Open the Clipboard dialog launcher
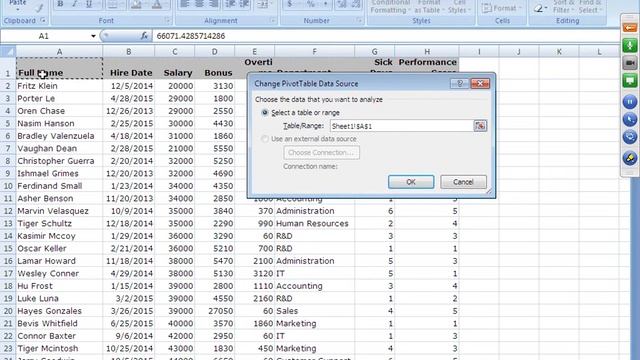The width and height of the screenshot is (640, 360). [43, 20]
